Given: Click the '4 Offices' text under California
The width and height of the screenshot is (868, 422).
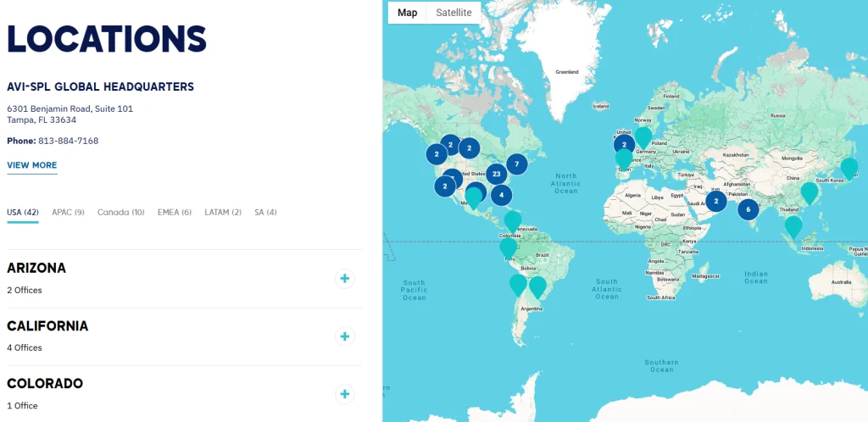Looking at the screenshot, I should [25, 348].
